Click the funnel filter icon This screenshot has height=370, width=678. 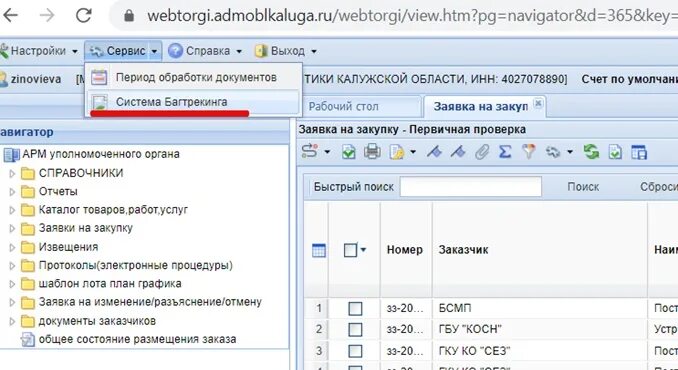528,152
